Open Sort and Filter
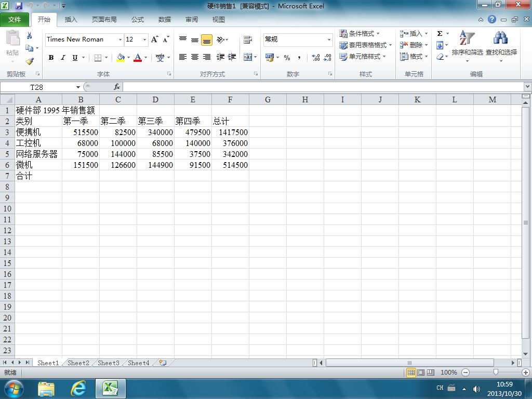532x399 pixels. (x=467, y=46)
